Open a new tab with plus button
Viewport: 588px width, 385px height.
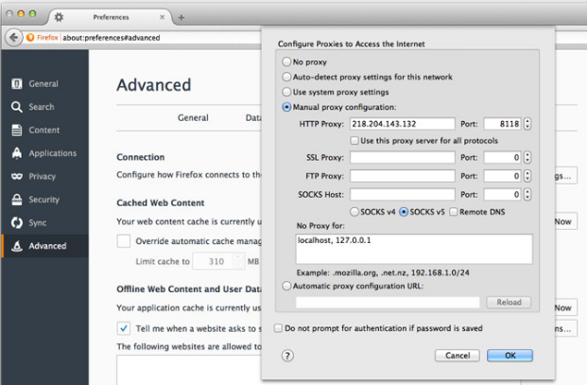tap(181, 17)
